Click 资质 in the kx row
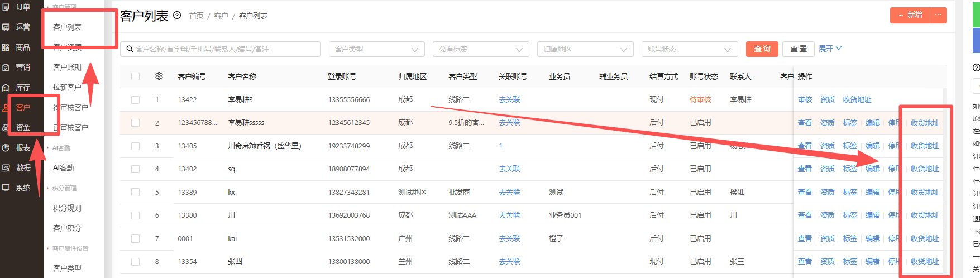This screenshot has height=278, width=980. click(x=828, y=193)
